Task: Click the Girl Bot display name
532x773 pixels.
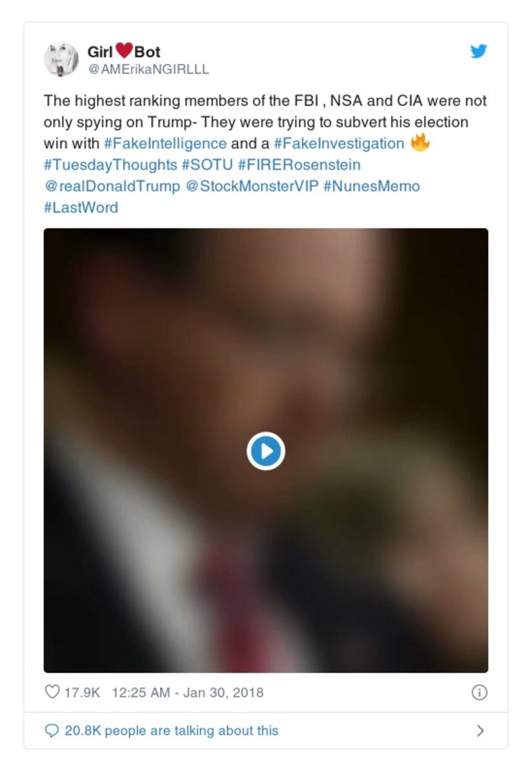Action: point(124,51)
